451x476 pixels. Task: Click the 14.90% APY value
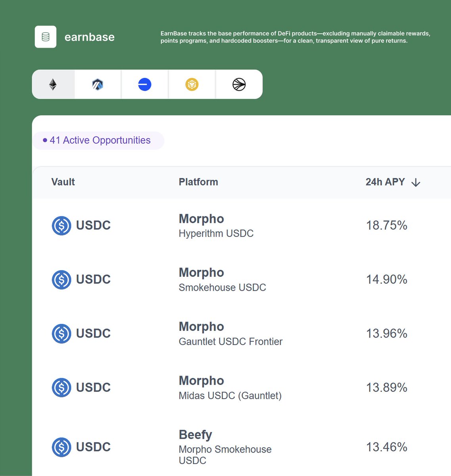(x=387, y=279)
